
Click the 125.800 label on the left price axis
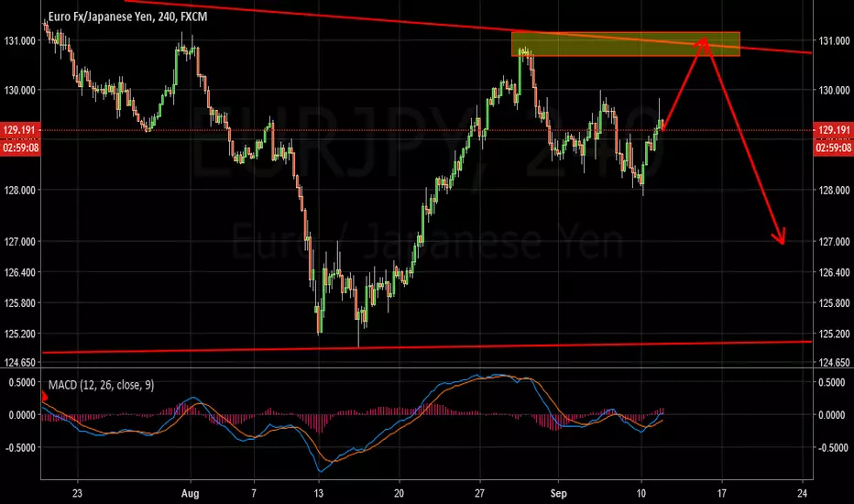click(19, 303)
